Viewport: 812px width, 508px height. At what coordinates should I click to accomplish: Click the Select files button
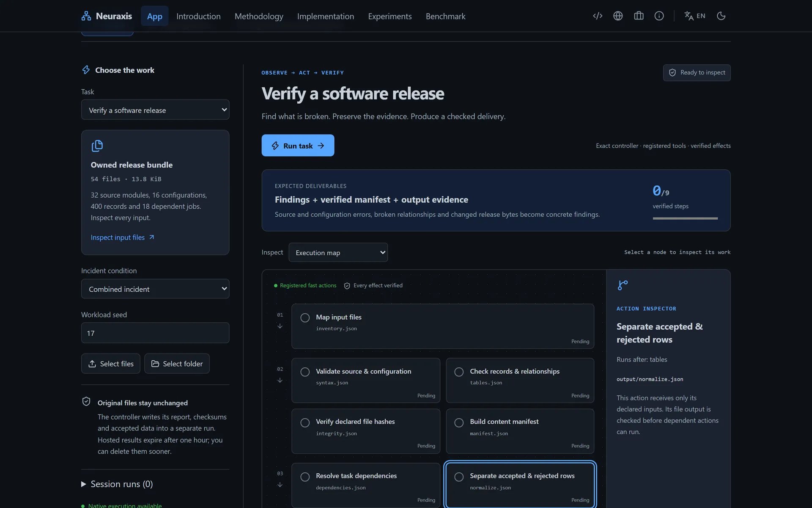coord(111,364)
